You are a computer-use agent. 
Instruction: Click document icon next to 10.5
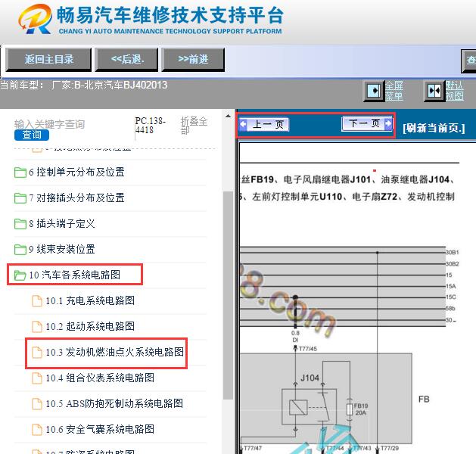pyautogui.click(x=37, y=404)
